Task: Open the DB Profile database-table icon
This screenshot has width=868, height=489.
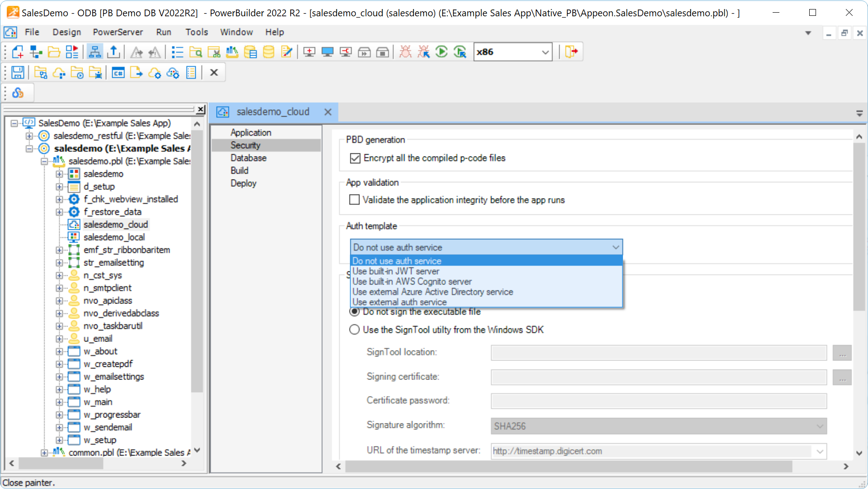Action: click(x=250, y=52)
